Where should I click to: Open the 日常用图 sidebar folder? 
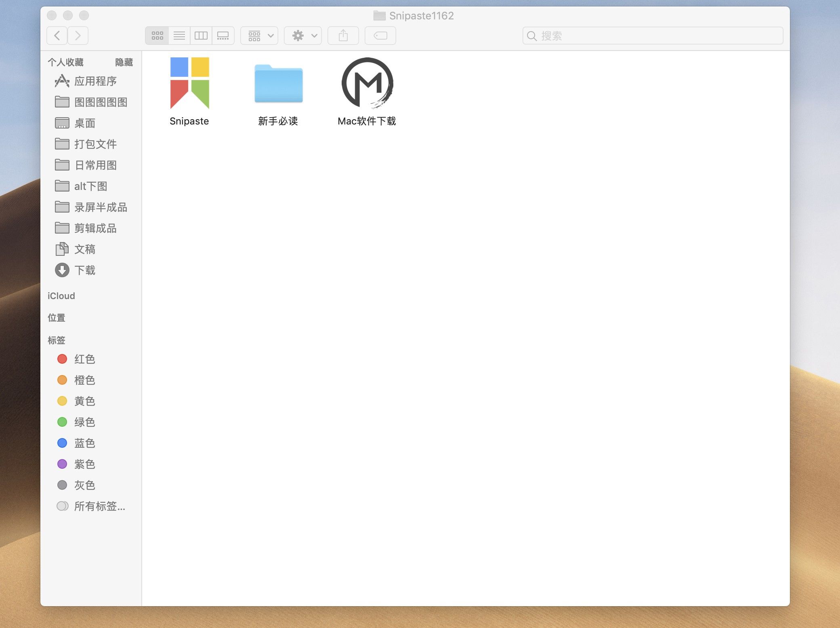tap(91, 165)
